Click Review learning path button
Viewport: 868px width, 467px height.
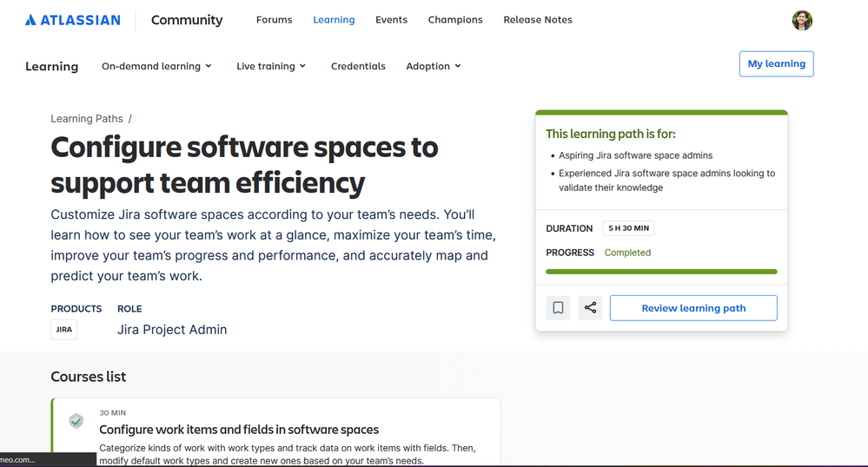(693, 307)
